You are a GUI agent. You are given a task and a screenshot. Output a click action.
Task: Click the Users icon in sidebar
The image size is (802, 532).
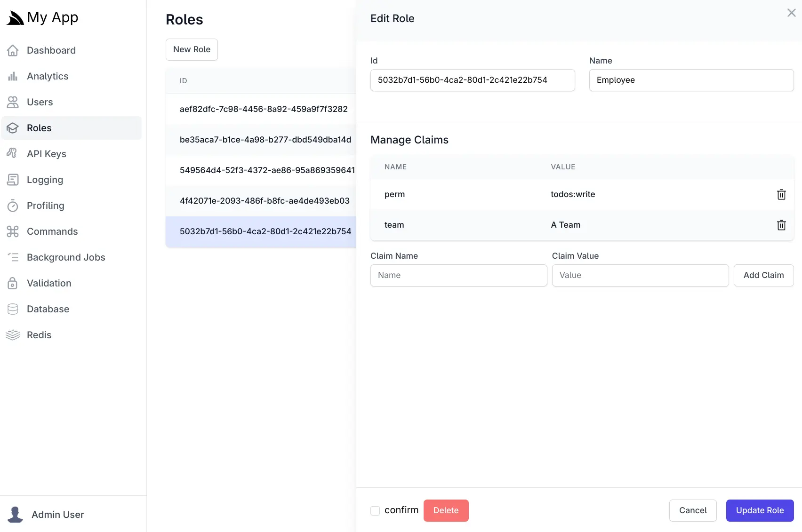13,102
